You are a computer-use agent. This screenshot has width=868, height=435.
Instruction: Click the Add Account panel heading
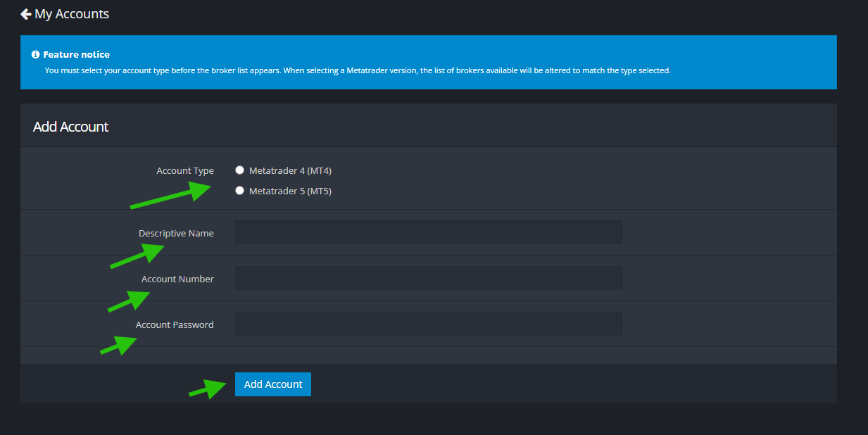71,127
